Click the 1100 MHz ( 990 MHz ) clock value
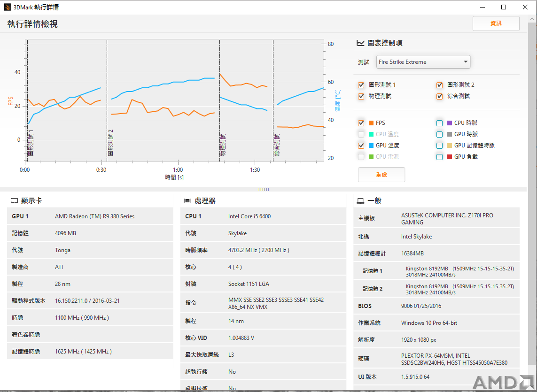 point(82,318)
